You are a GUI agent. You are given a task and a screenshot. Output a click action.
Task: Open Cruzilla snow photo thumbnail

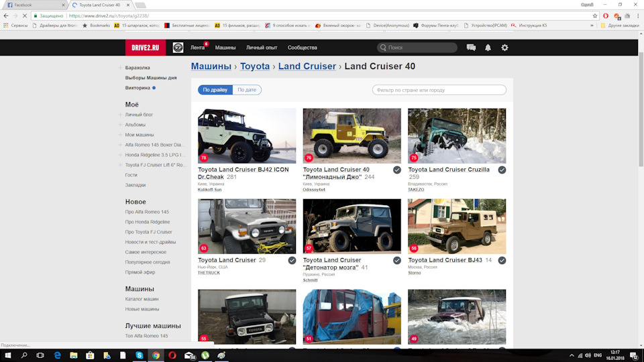[457, 136]
